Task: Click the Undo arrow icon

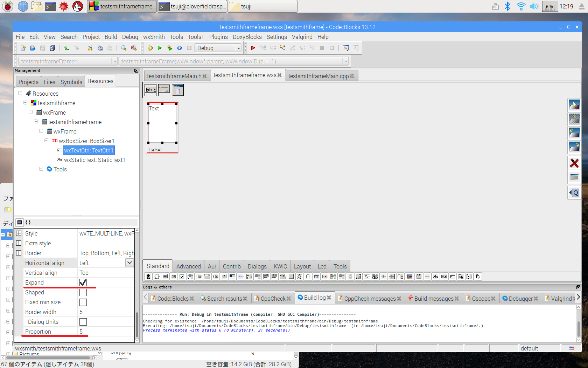Action: [x=66, y=48]
